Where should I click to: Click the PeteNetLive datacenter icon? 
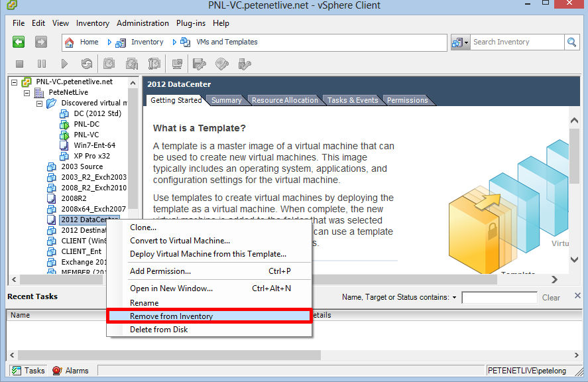click(x=39, y=92)
